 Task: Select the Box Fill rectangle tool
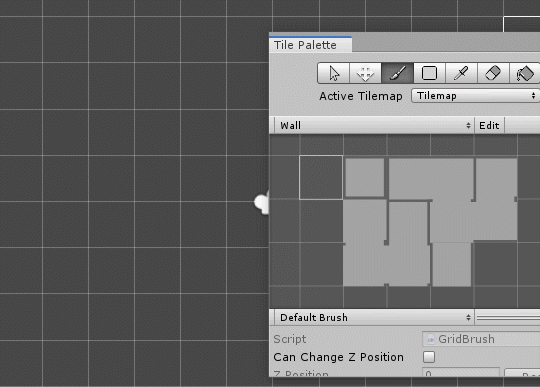click(429, 73)
